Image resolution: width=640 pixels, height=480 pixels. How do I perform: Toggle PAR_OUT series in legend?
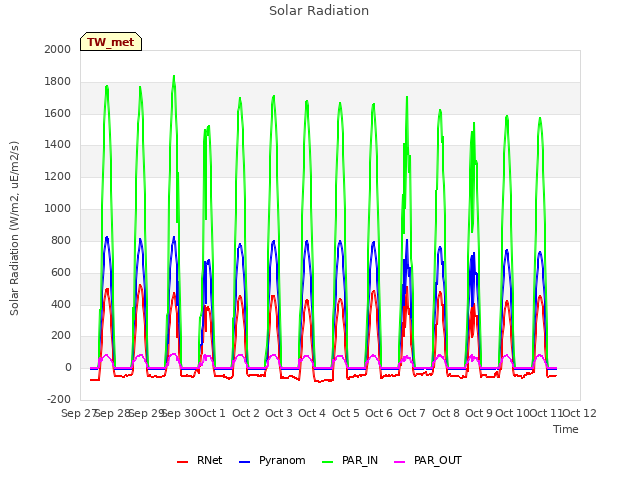[x=428, y=460]
